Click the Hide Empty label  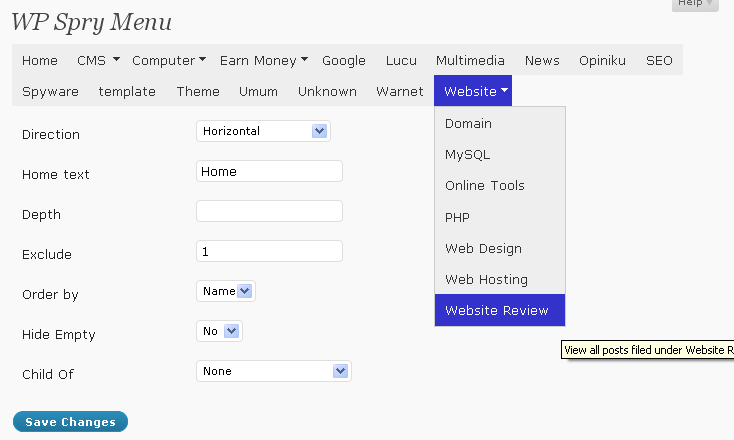59,335
